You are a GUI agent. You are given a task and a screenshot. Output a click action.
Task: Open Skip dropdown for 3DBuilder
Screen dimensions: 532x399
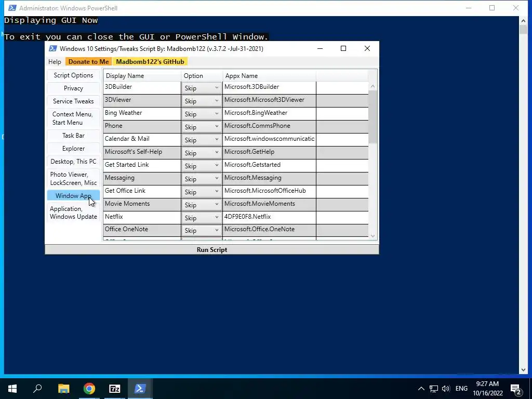click(x=202, y=88)
